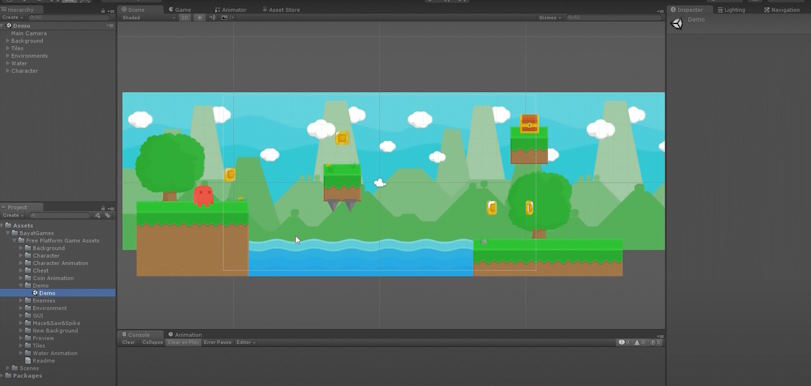Viewport: 811px width, 386px height.
Task: Expand the Environments object in the Hierarchy
Action: tap(7, 56)
